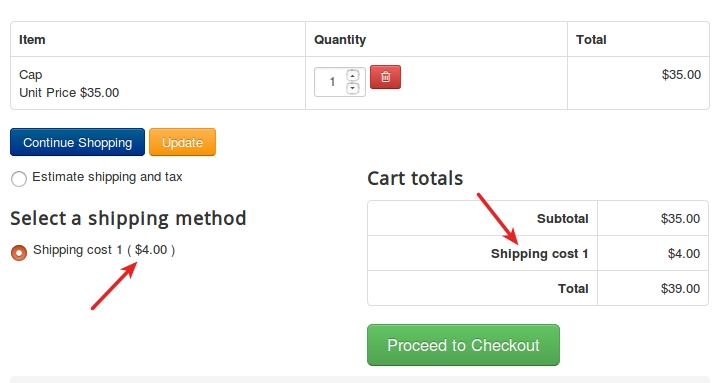Click the $4.00 shipping amount in Cart totals
The image size is (722, 383).
coord(684,254)
